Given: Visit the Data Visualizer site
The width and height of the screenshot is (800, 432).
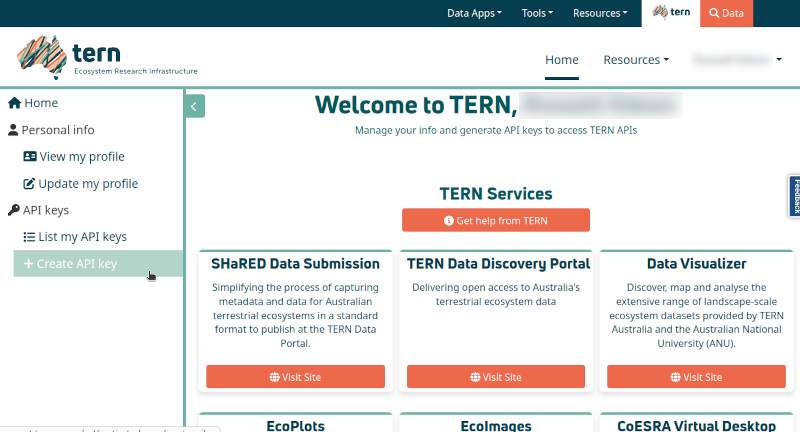Looking at the screenshot, I should (696, 377).
